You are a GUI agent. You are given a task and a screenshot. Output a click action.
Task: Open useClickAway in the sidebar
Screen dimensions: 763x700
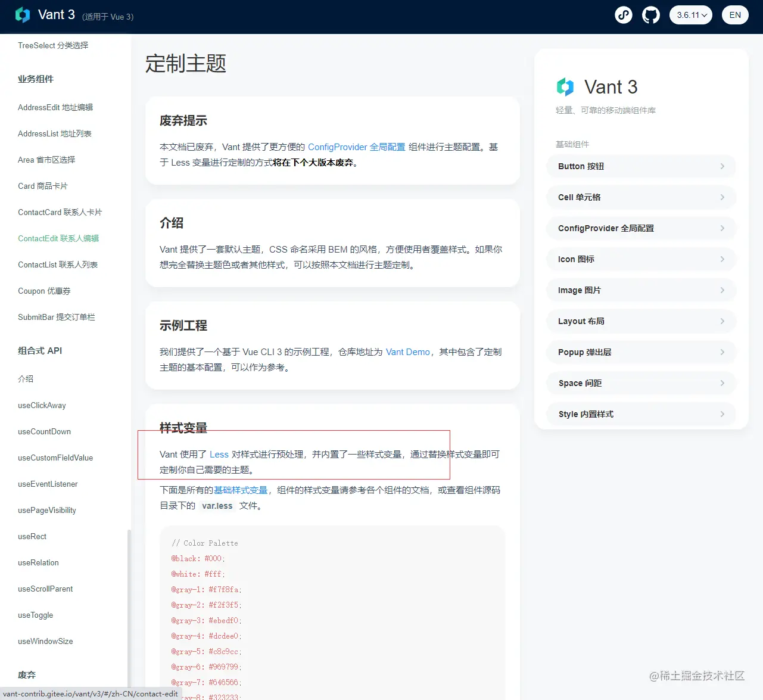tap(42, 405)
